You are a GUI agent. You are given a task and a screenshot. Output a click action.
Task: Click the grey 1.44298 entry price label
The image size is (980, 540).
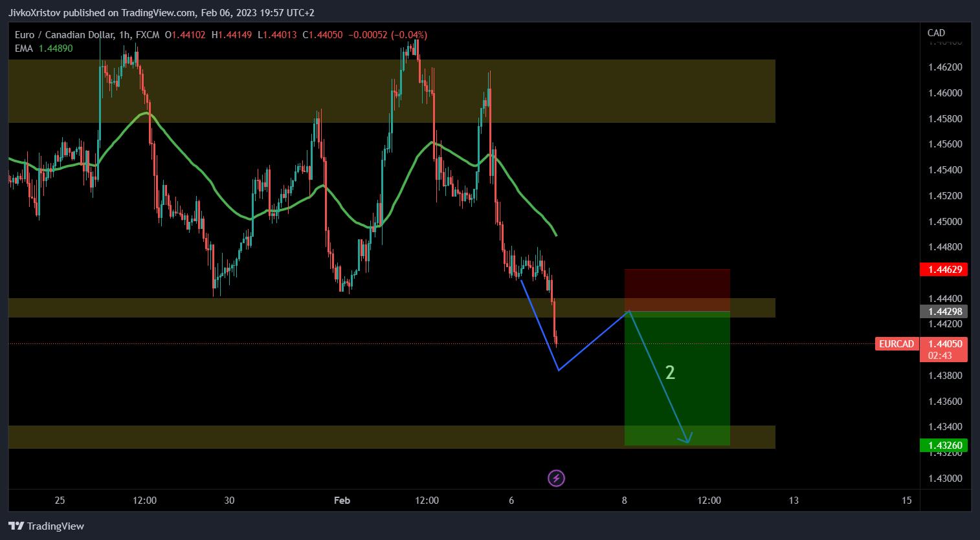pyautogui.click(x=944, y=311)
